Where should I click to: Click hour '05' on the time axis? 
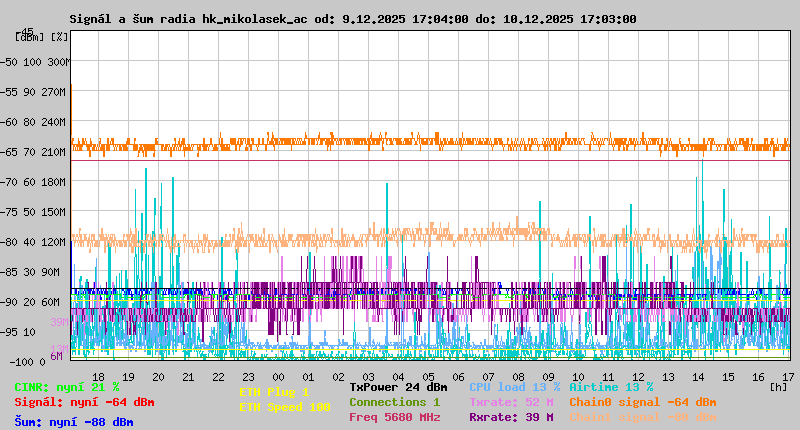pos(429,377)
